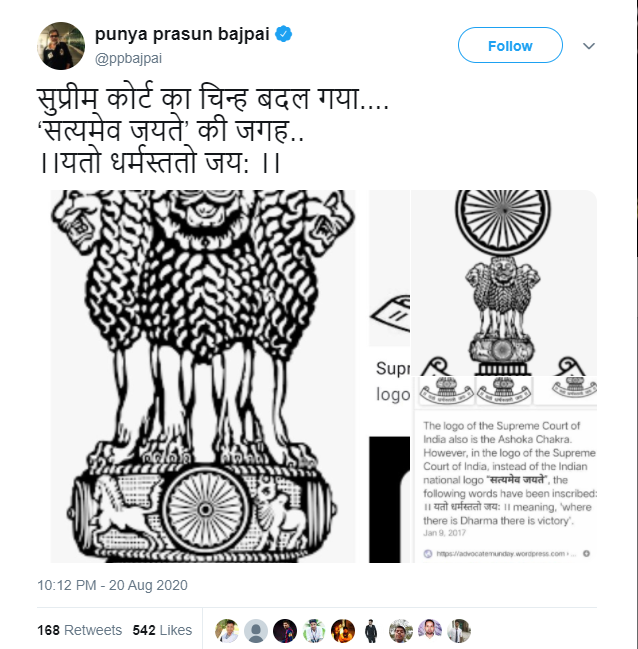The height and width of the screenshot is (649, 638).
Task: Open punya prasun bajpai's profile picture
Action: click(61, 46)
